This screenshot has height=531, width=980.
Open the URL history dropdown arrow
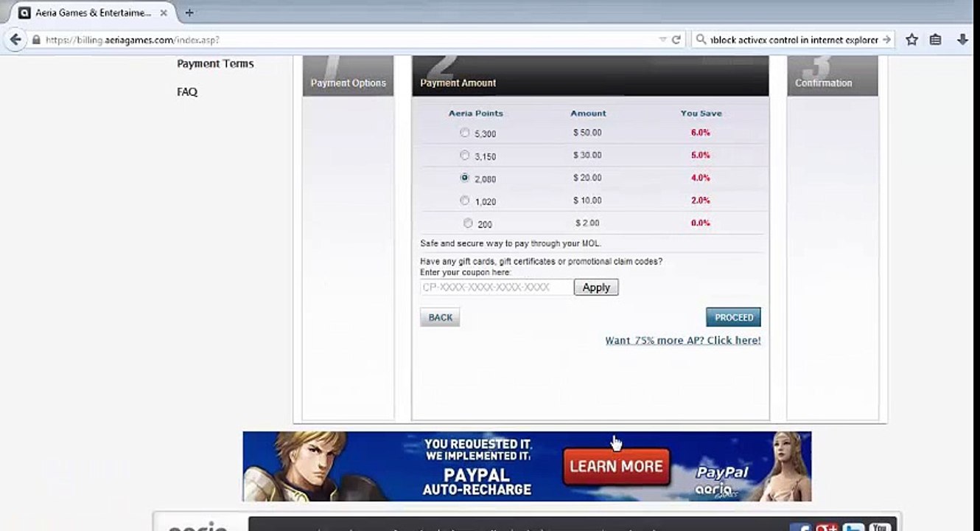coord(662,40)
